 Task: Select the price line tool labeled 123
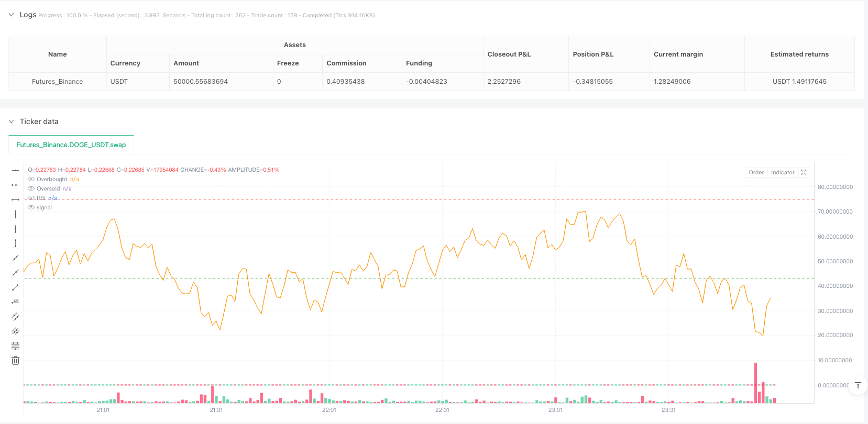click(x=15, y=302)
